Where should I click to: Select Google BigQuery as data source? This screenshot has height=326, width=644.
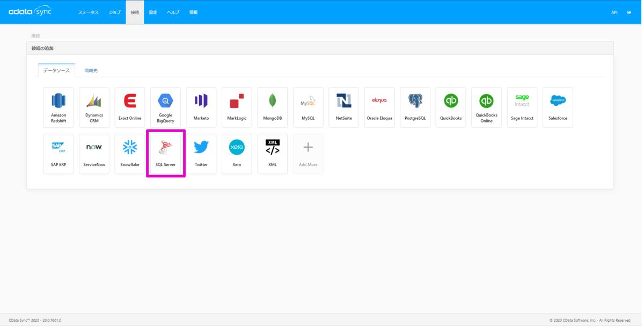coord(165,107)
